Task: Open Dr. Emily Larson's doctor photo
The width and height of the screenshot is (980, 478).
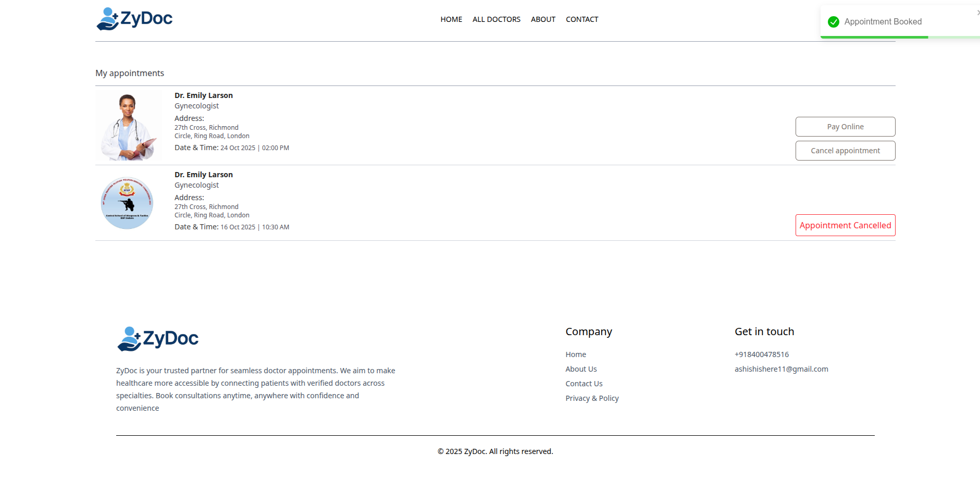Action: coord(129,125)
